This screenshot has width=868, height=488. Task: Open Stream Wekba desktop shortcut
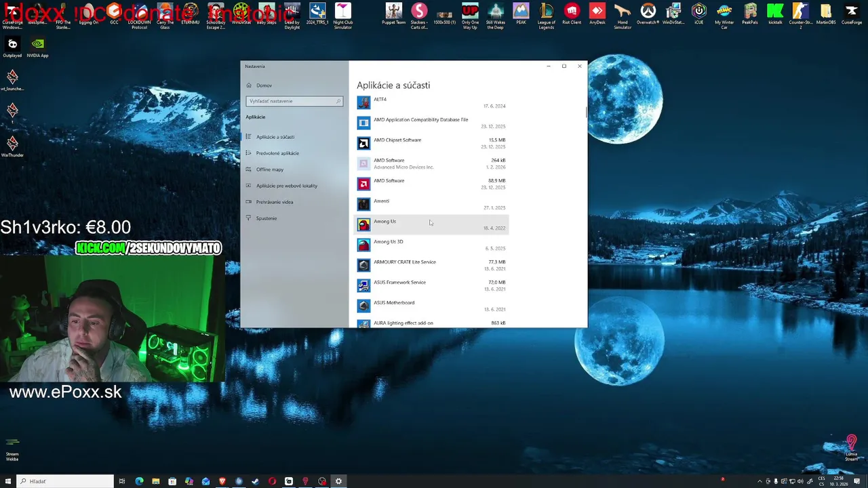click(x=12, y=450)
